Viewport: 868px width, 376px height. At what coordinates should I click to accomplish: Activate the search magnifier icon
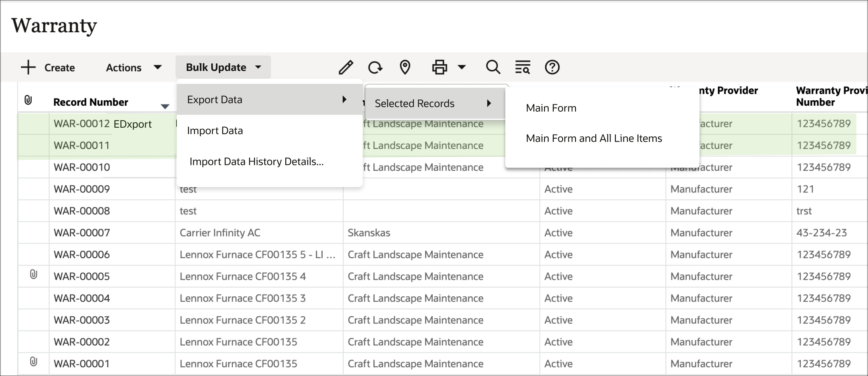tap(493, 67)
